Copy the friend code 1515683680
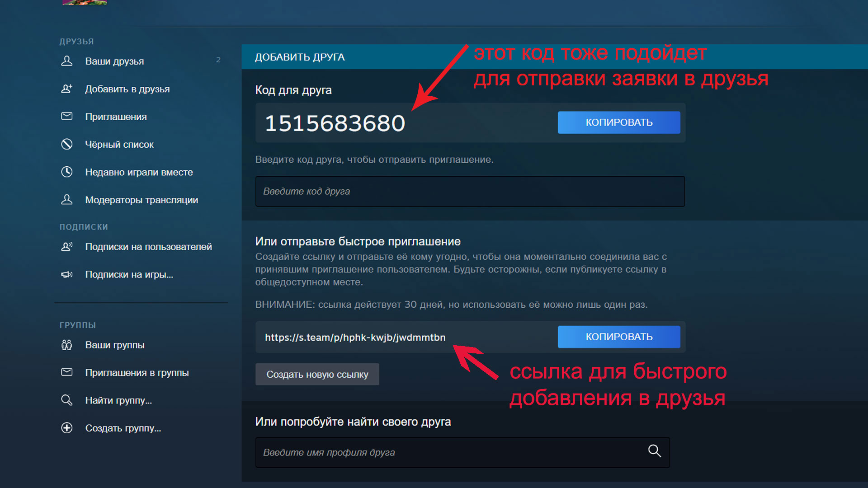This screenshot has height=488, width=868. pyautogui.click(x=619, y=122)
